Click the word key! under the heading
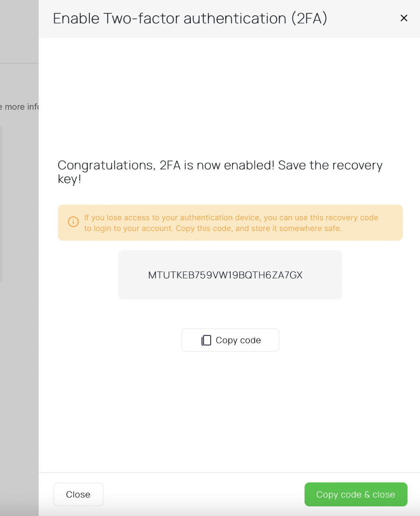Image resolution: width=420 pixels, height=516 pixels. click(x=69, y=179)
